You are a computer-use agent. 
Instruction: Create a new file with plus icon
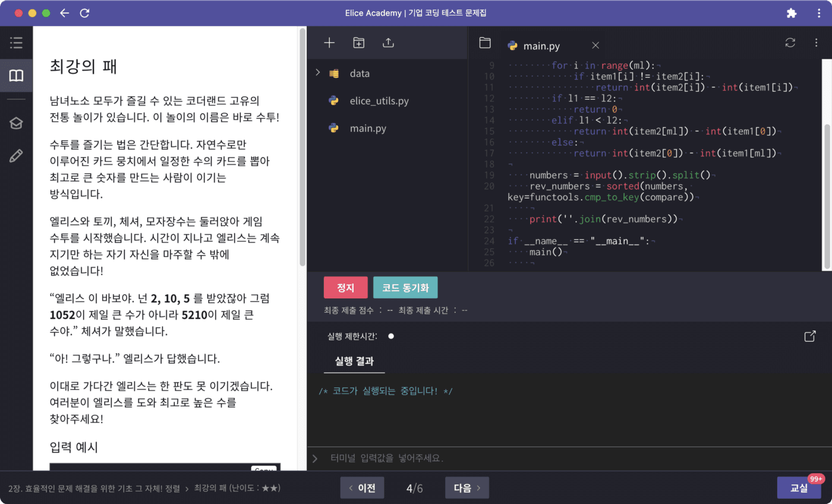click(329, 42)
